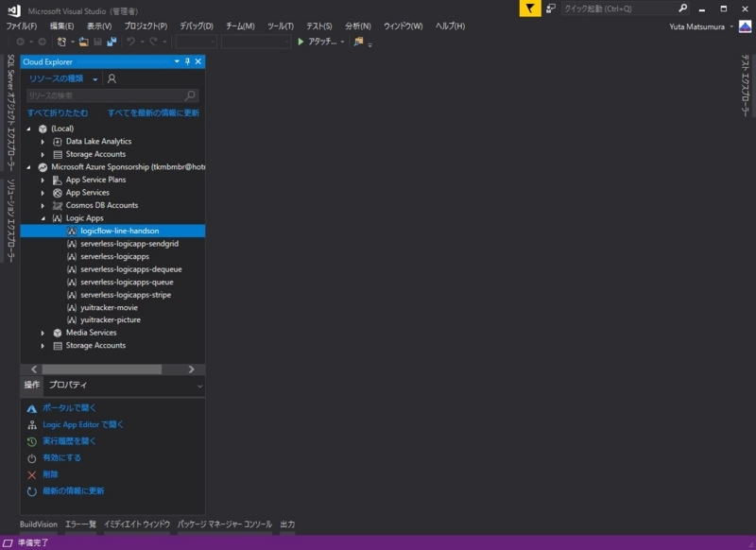Open the ヘルプ(H) menu

pos(450,26)
